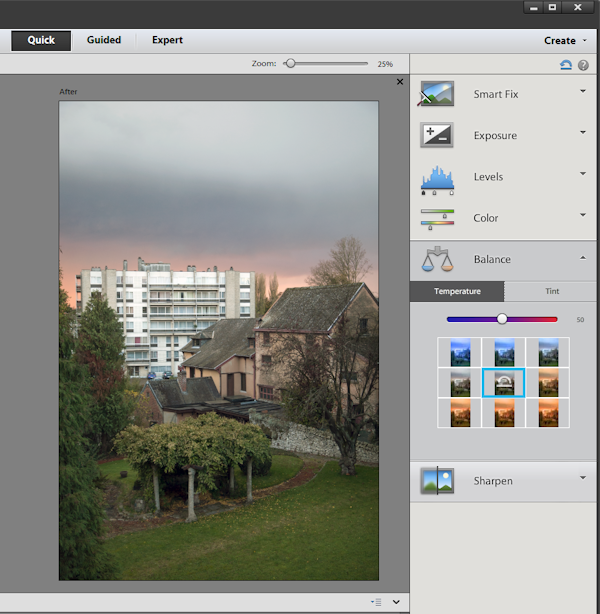Expand the Smart Fix arrow
Viewport: 600px width, 614px height.
583,92
